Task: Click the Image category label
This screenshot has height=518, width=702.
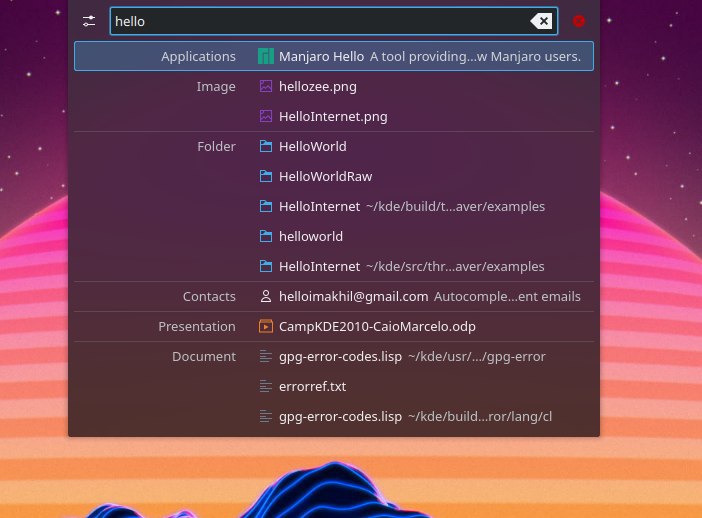Action: pos(216,87)
